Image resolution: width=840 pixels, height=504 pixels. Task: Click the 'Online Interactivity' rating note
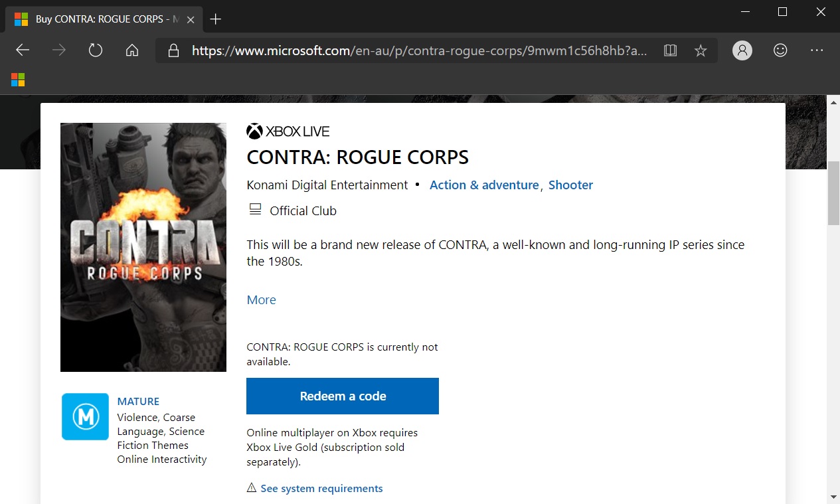pos(162,459)
